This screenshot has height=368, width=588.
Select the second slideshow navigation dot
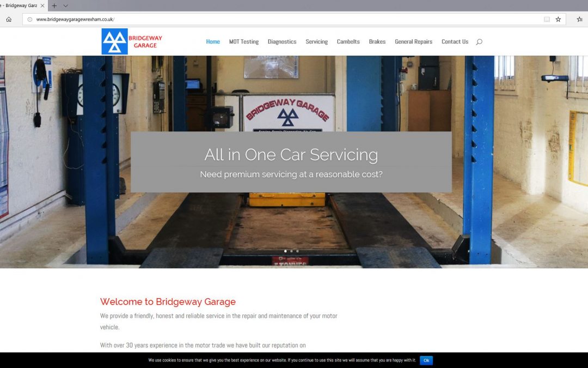pos(291,251)
